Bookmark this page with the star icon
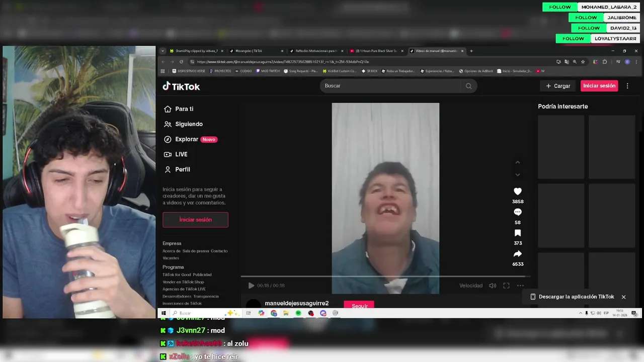The image size is (644, 362). 583,62
